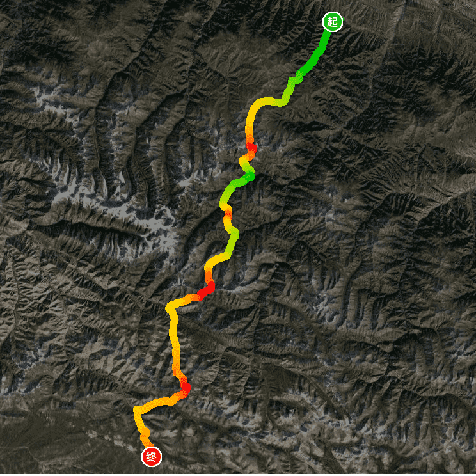
Task: Click the yellow track corner where the route turns south to the end
Action: click(x=138, y=411)
